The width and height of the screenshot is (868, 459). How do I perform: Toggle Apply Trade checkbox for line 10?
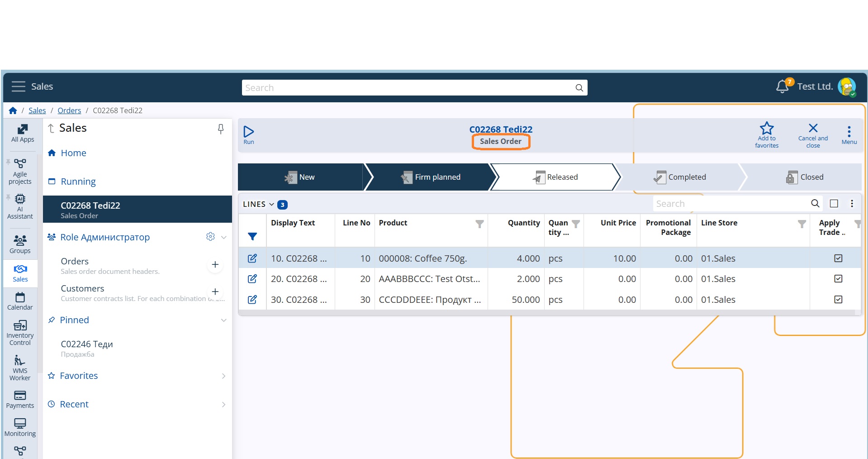[x=838, y=258]
